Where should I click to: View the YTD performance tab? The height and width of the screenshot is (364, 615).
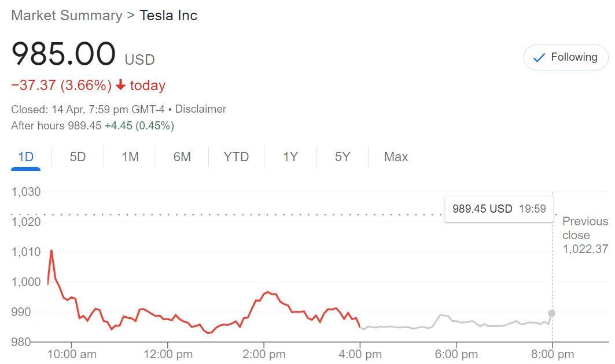236,157
